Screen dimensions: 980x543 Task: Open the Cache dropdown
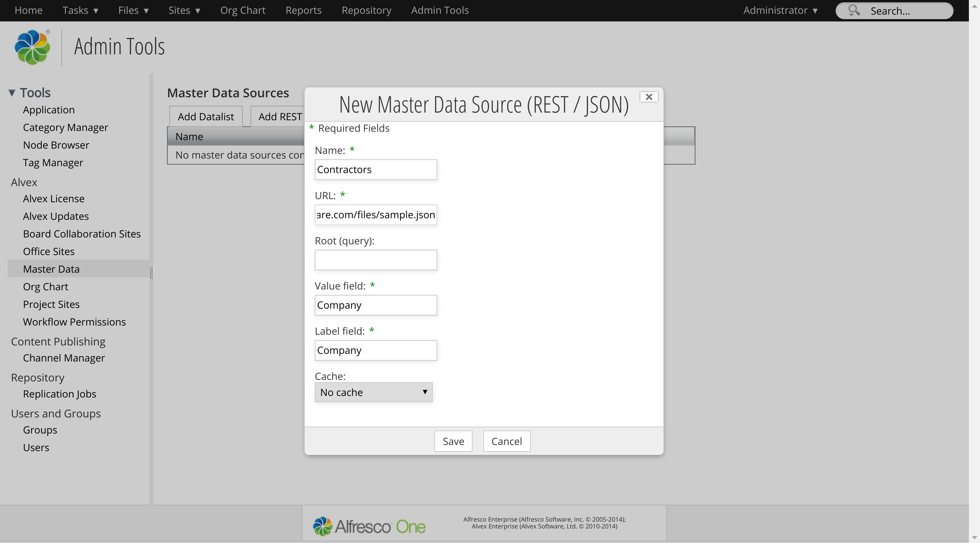click(373, 392)
